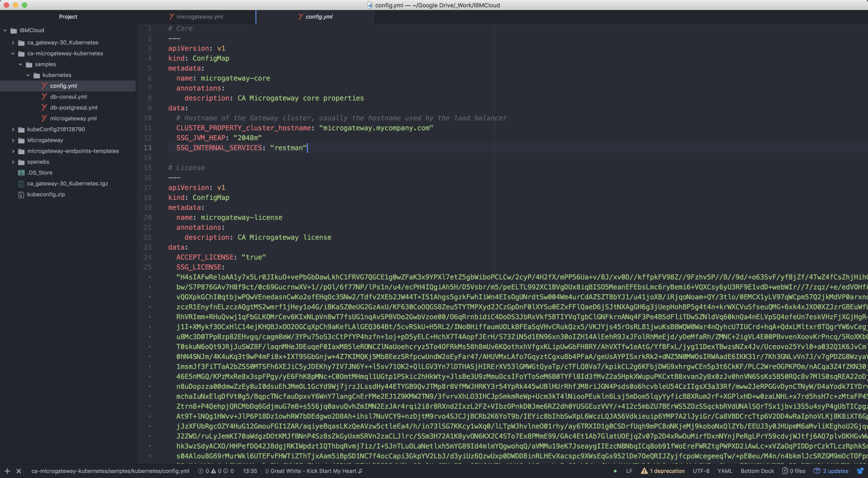Open the 2 updates package notice
Screen dimensions: 868x478
click(831, 471)
